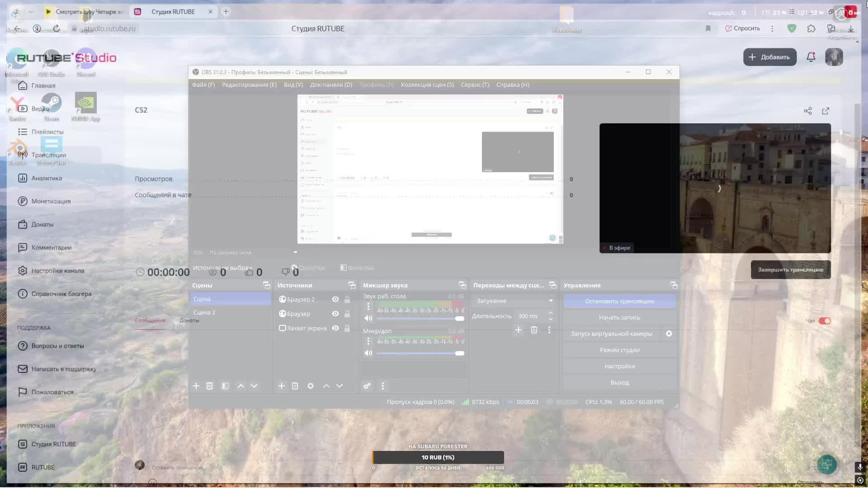Viewport: 868px width, 488px height.
Task: Click Остановить трансляцию button
Action: point(619,301)
